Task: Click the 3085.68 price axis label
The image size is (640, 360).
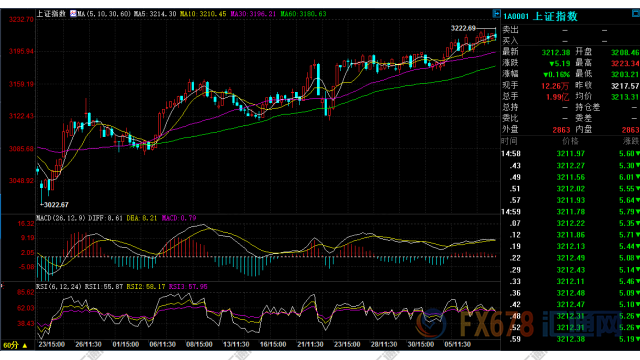Action: pos(21,149)
